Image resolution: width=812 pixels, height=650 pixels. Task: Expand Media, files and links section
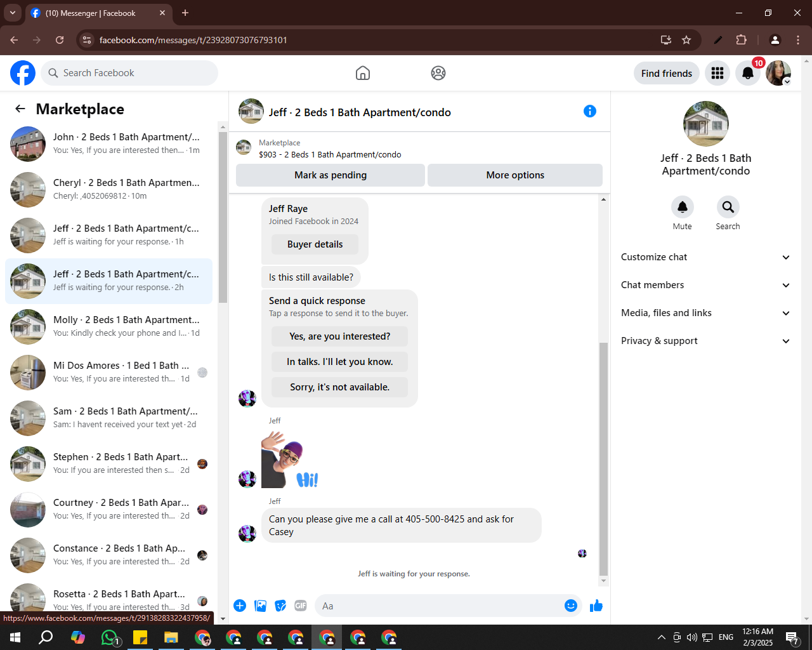[706, 313]
